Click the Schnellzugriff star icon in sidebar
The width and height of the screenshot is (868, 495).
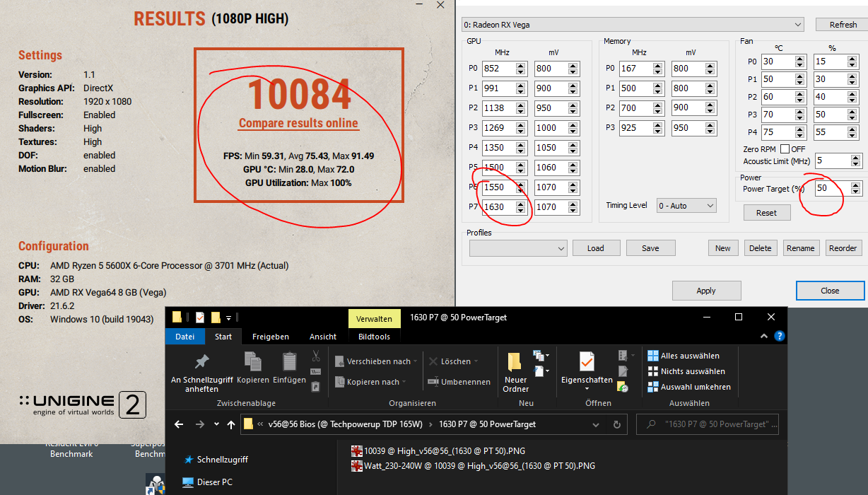[x=189, y=460]
